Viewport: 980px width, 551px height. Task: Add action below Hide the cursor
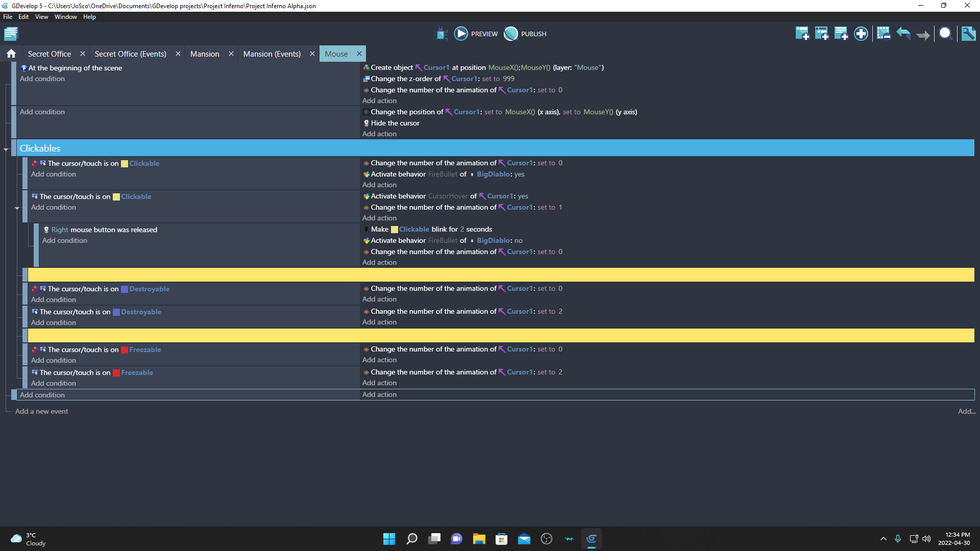coord(379,134)
